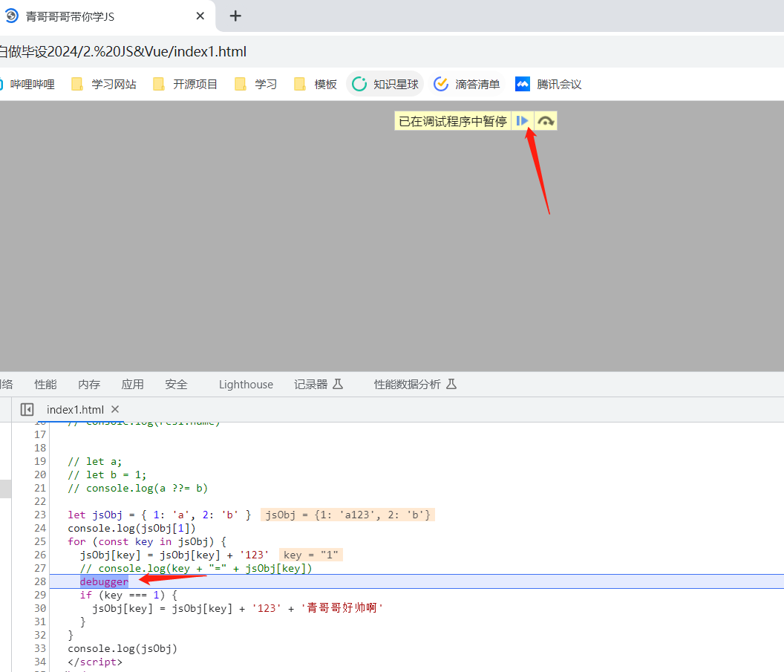Open the 哔哩哔哩 bookmark

tap(28, 84)
